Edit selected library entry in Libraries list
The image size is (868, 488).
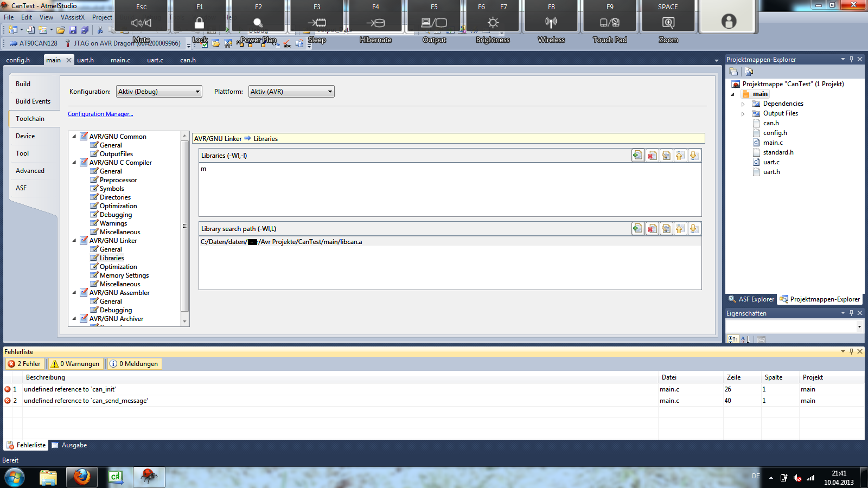[x=666, y=156]
